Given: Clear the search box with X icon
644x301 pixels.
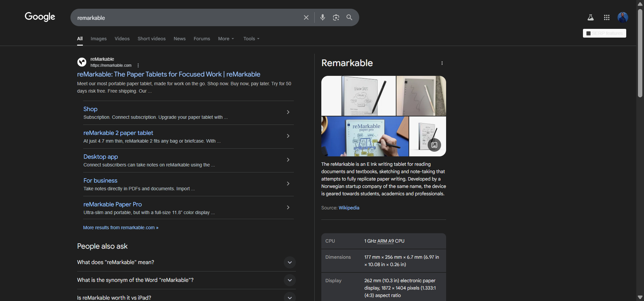Looking at the screenshot, I should coord(306,17).
